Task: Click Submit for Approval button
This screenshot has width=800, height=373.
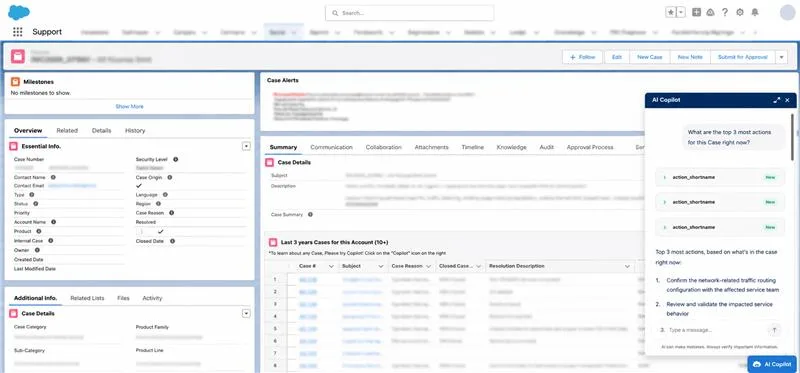Action: point(742,57)
